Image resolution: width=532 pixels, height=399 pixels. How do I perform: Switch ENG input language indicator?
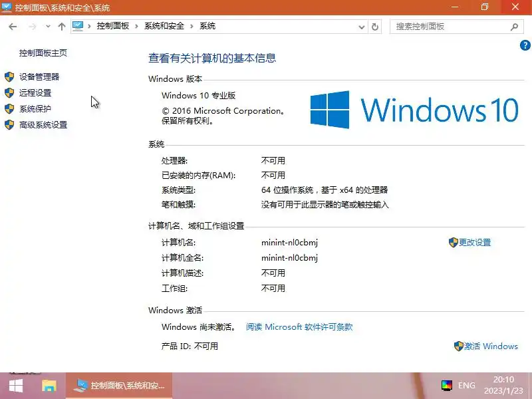pos(467,386)
